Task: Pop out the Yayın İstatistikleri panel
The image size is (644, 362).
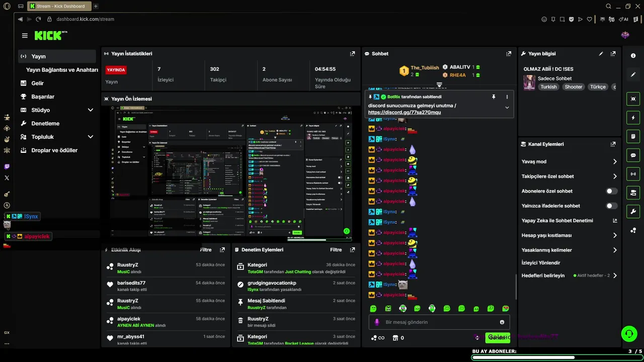Action: pos(352,54)
